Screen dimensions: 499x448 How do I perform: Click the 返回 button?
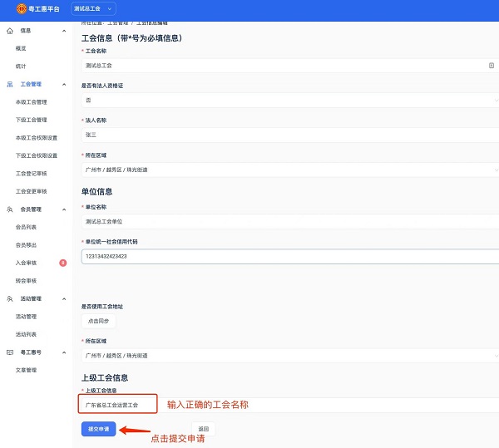204,429
